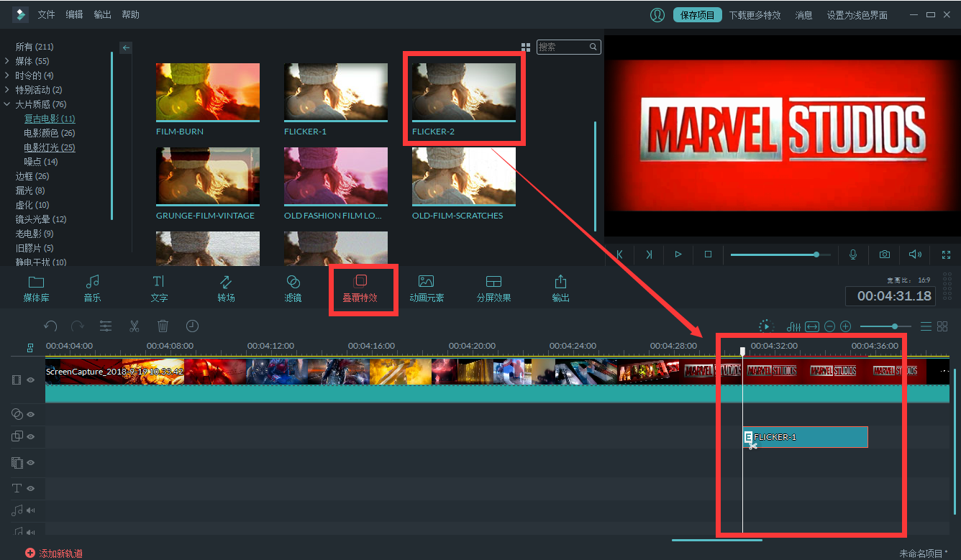The width and height of the screenshot is (961, 560).
Task: Split clip with the scissors tool
Action: coord(135,326)
